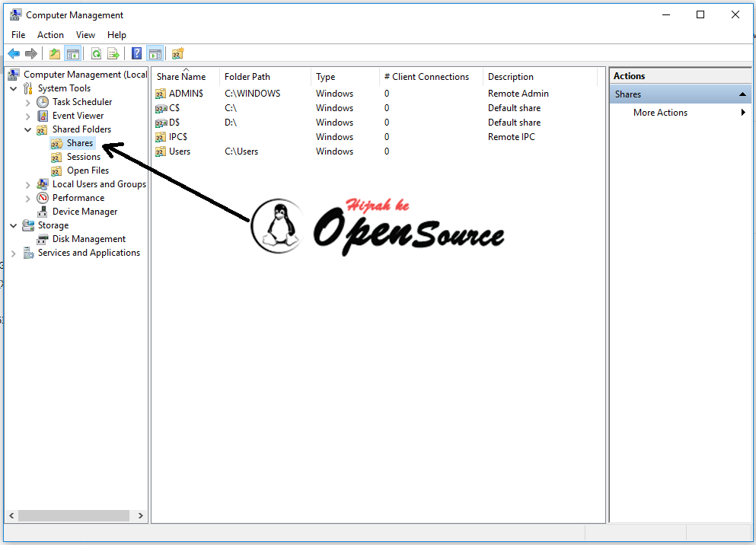Click the Export List toolbar icon
This screenshot has width=756, height=545.
tap(113, 53)
